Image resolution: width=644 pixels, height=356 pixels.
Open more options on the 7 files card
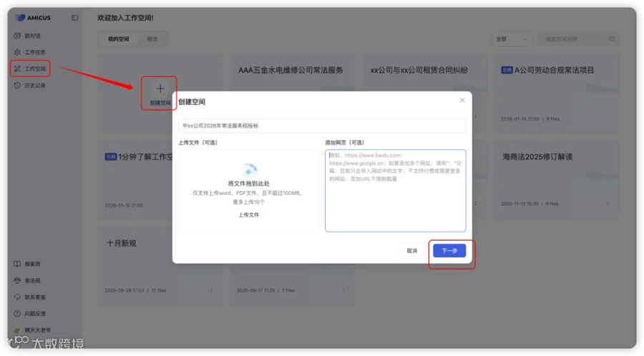[x=343, y=290]
